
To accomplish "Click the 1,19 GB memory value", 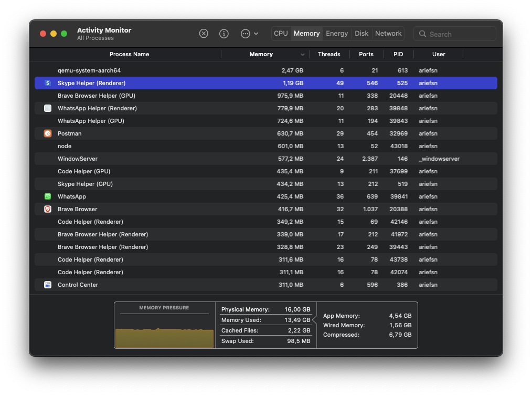I will [x=293, y=83].
